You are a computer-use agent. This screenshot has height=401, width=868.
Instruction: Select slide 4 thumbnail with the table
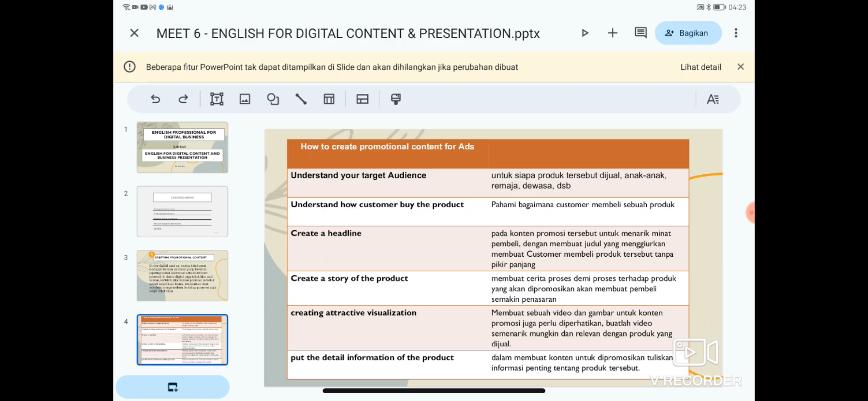coord(182,339)
